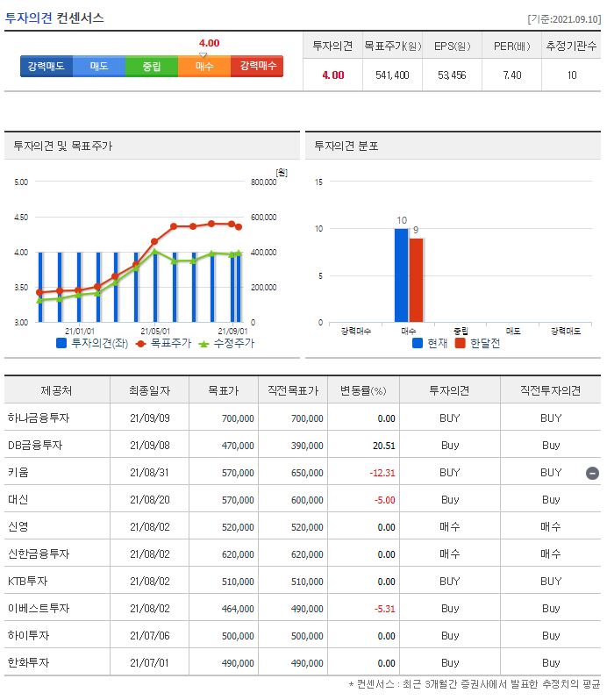Viewport: 607px width, 700px height.
Task: Click the -5.31 change rate value
Action: click(385, 609)
